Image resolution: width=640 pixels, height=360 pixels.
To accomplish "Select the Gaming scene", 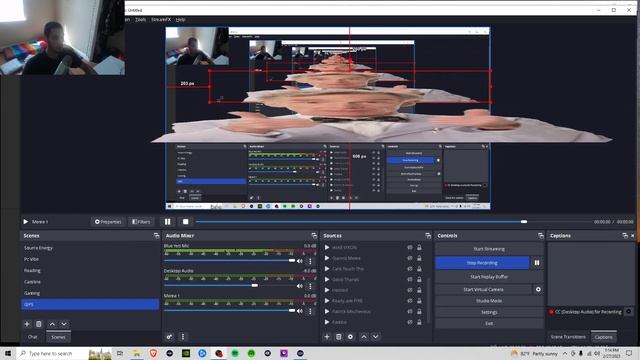I will pyautogui.click(x=90, y=293).
